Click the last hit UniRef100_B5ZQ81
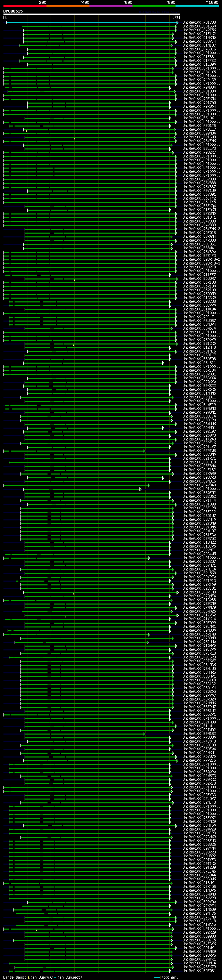This screenshot has width=222, height=980. click(x=199, y=971)
